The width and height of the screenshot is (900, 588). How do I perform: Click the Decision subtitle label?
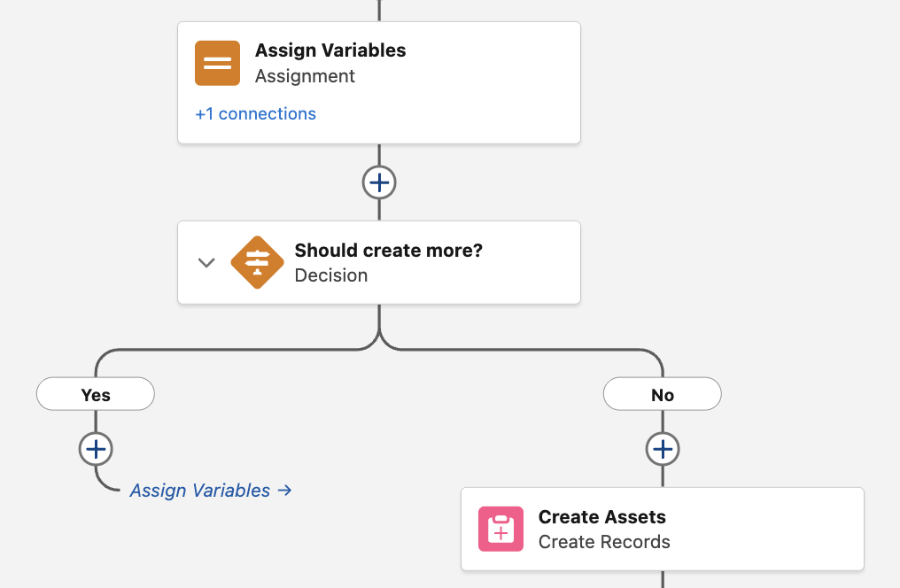coord(330,275)
